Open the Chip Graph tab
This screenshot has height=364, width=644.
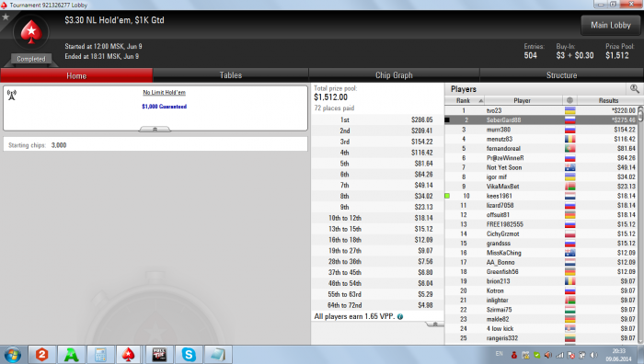pyautogui.click(x=394, y=75)
